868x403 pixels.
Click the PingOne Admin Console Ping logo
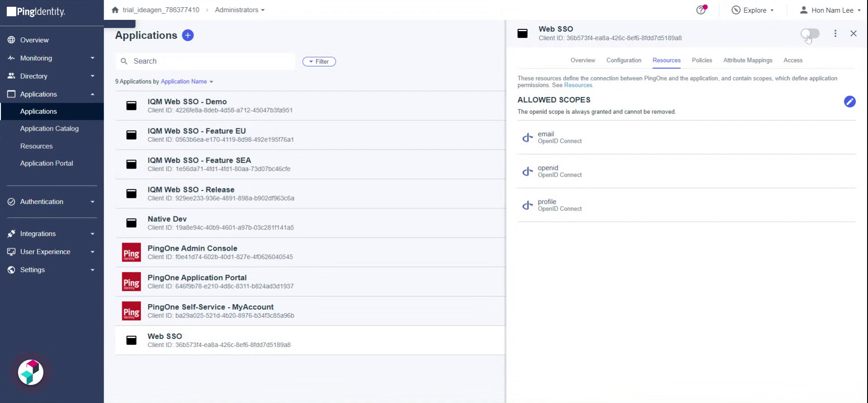(x=131, y=253)
